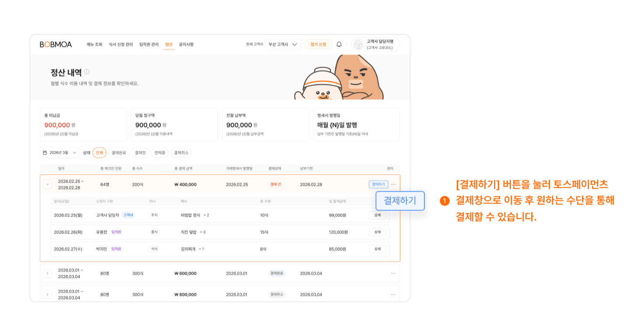
Task: Click the 64명 check-in count
Action: point(105,185)
